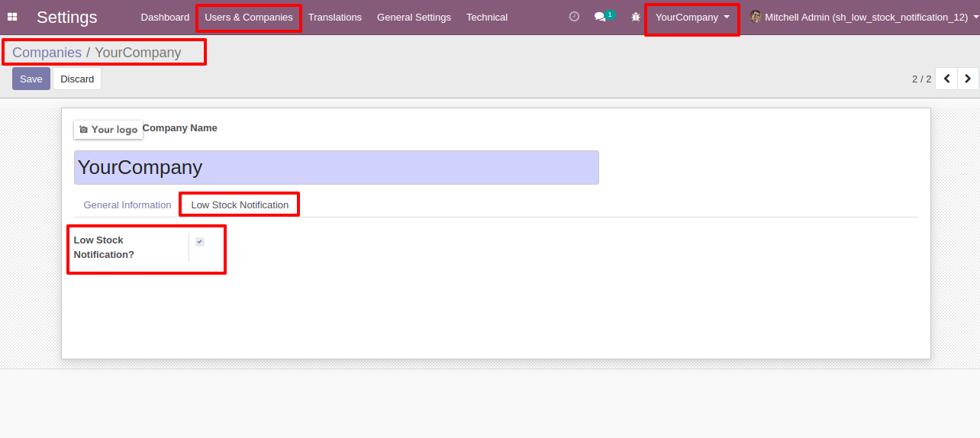
Task: Open the General Settings menu
Action: point(414,17)
